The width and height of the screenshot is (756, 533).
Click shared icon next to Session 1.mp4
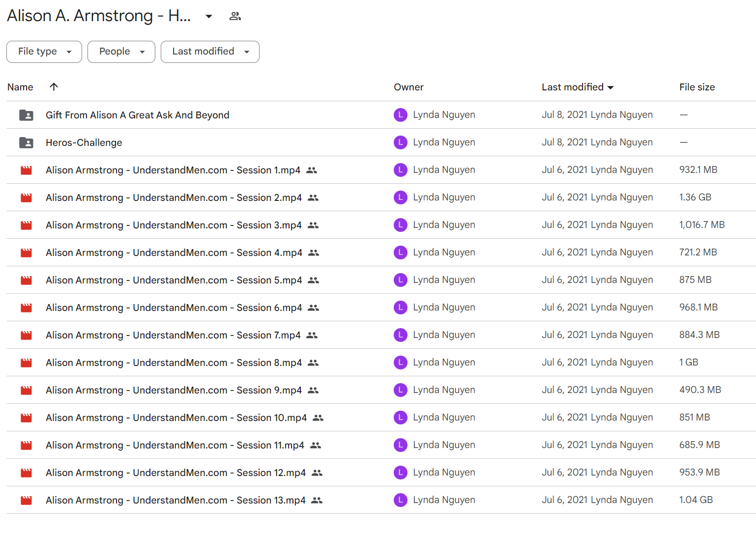pos(312,170)
